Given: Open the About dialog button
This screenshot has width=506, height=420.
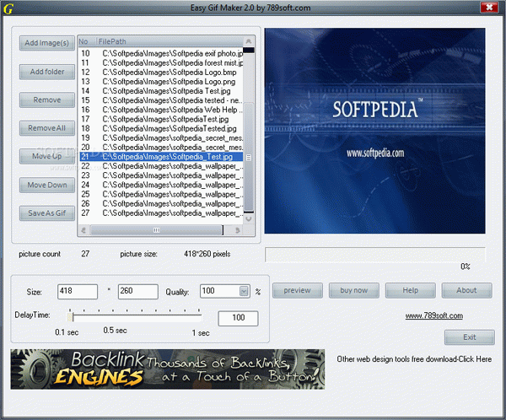Looking at the screenshot, I should tap(466, 290).
